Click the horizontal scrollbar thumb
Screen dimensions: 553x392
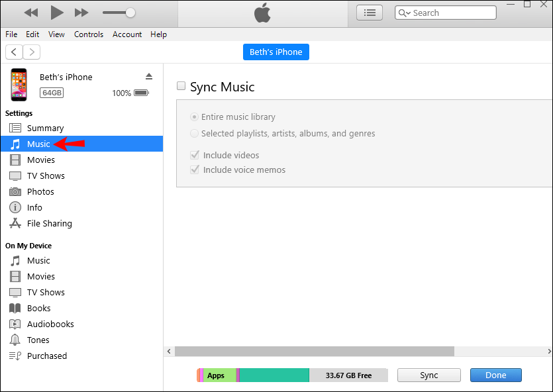[314, 351]
